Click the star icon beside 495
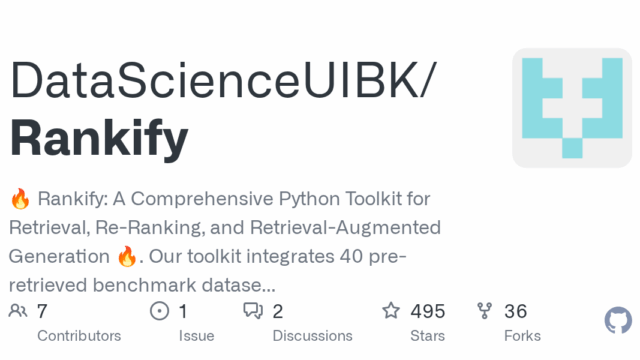Image resolution: width=640 pixels, height=360 pixels. [391, 310]
